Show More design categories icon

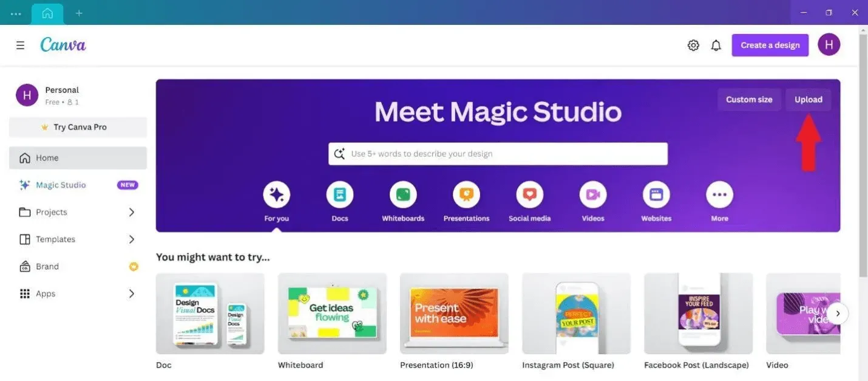(x=719, y=195)
